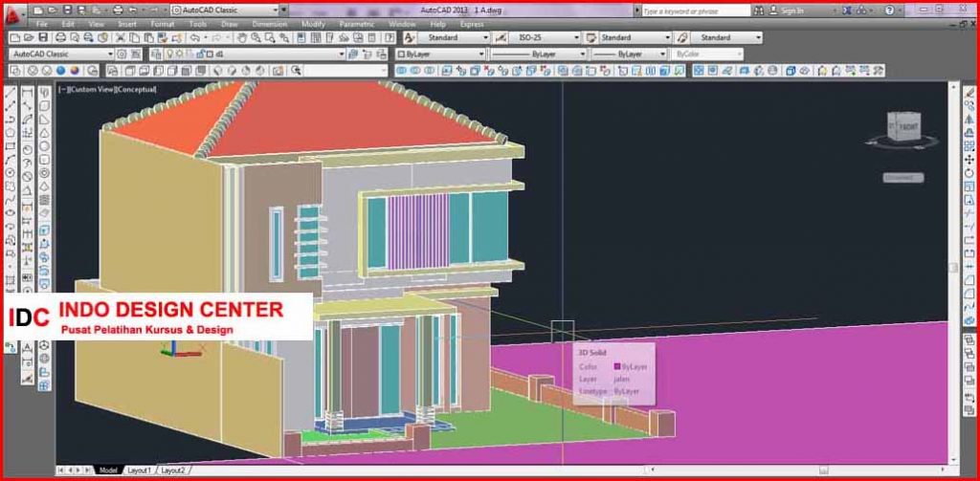Open the Format menu

tap(163, 24)
